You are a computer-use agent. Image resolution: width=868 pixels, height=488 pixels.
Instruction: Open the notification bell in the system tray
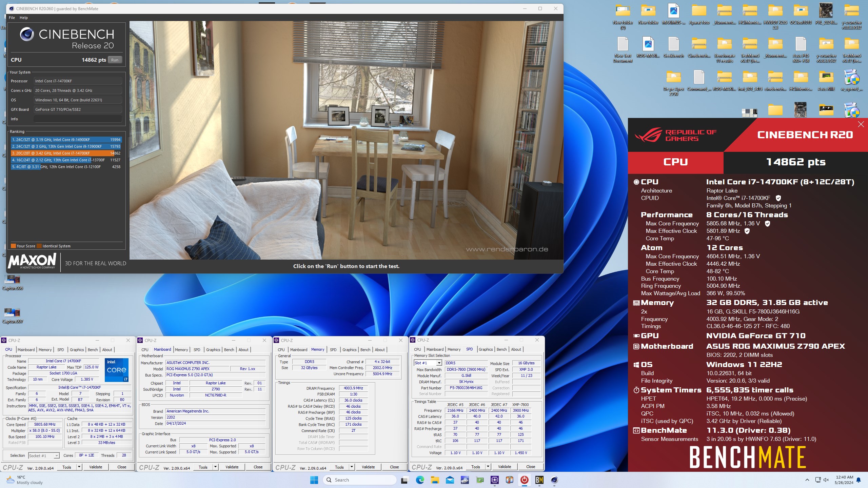point(859,480)
